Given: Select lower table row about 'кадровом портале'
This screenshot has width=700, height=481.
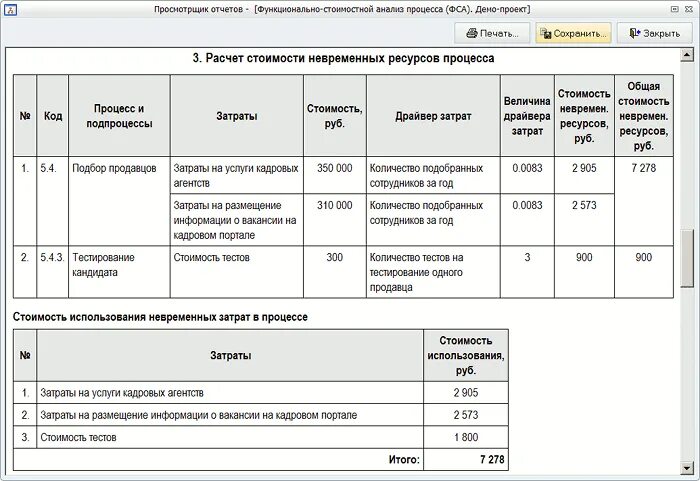Looking at the screenshot, I should point(261,415).
